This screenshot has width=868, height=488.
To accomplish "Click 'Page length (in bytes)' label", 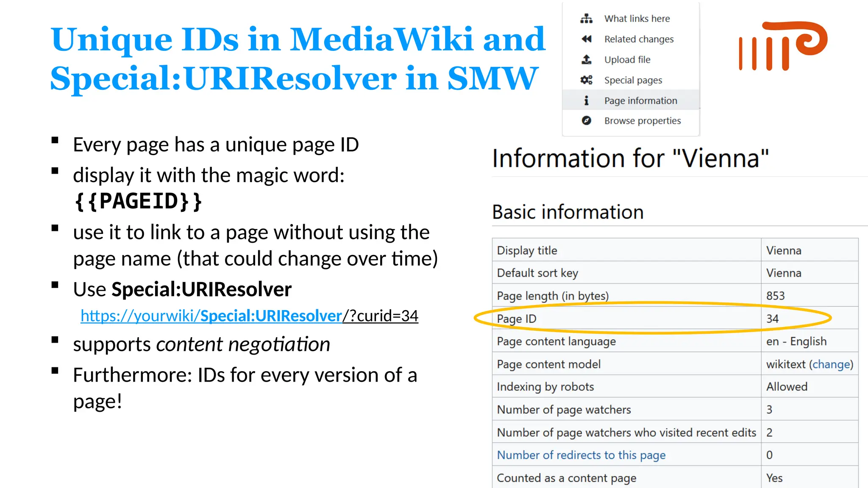I will pos(553,296).
